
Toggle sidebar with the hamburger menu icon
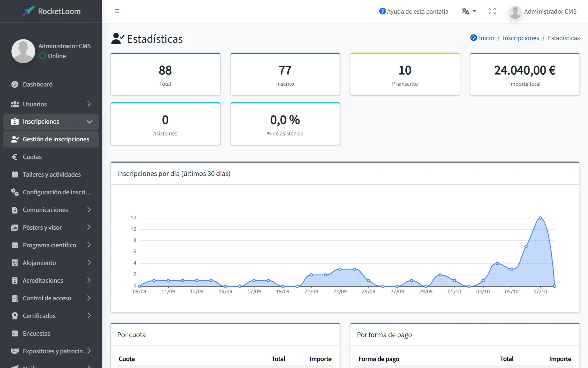[117, 11]
